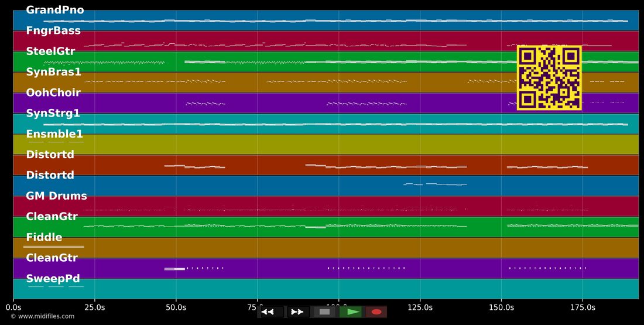Hit the red record button

click(376, 312)
